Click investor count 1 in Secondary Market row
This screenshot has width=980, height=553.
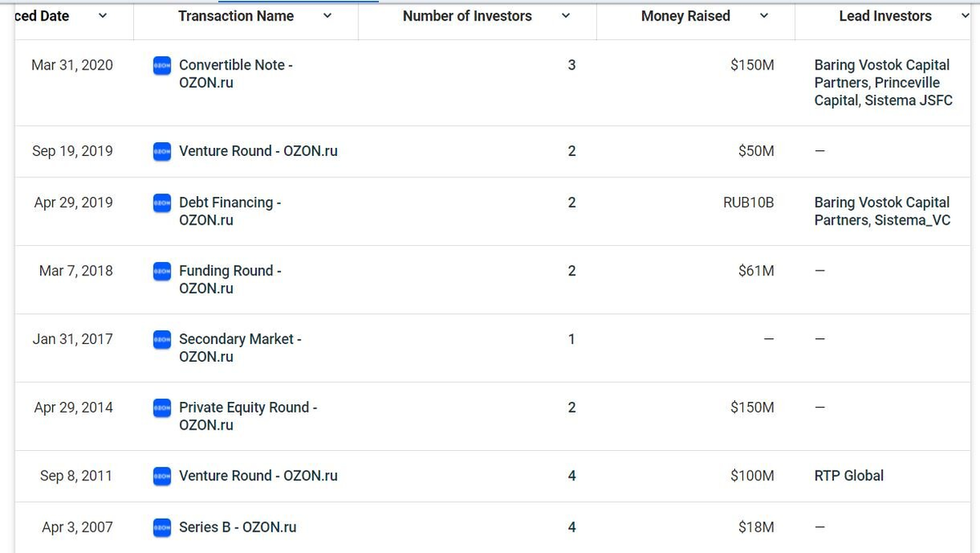572,339
